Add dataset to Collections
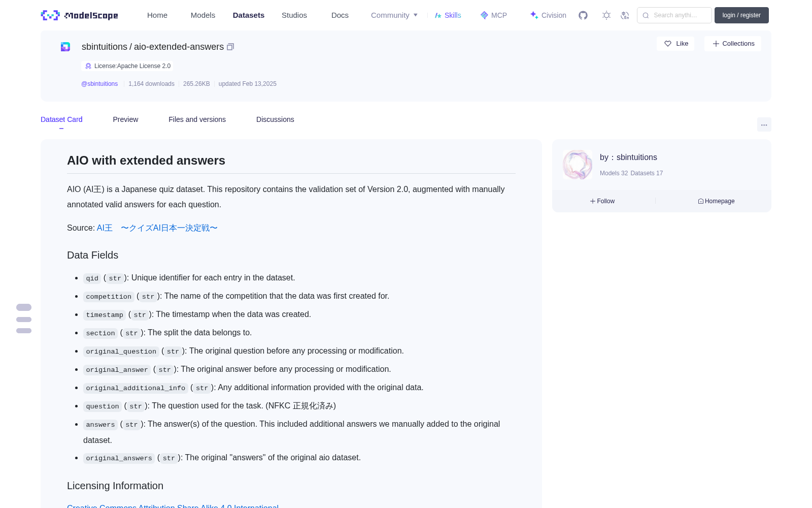 tap(733, 44)
